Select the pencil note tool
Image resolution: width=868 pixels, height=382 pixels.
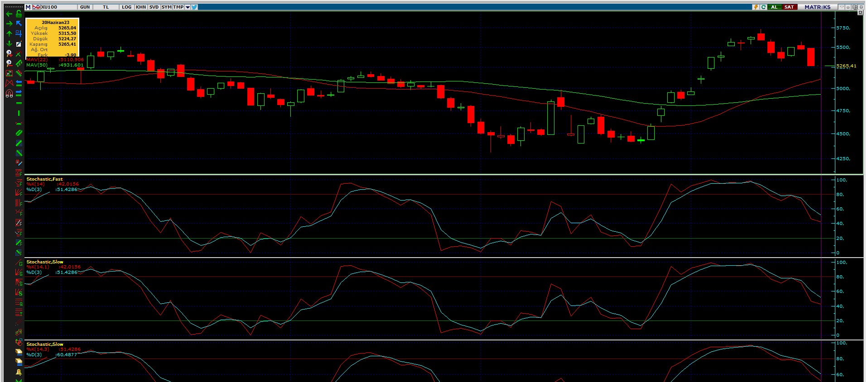pyautogui.click(x=19, y=44)
